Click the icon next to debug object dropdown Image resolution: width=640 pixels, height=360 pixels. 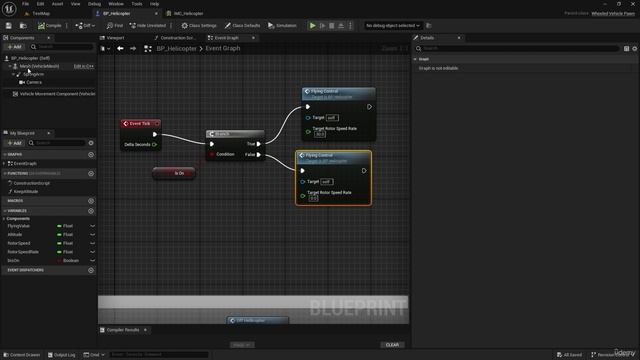(429, 25)
